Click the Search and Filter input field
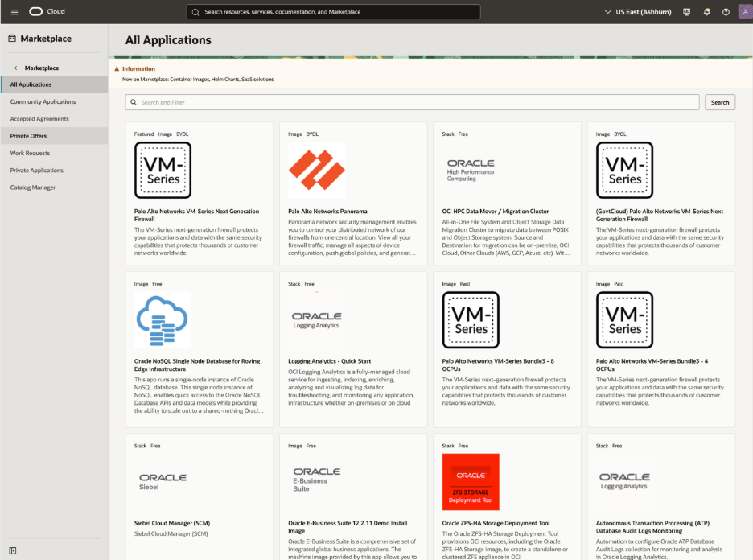This screenshot has height=560, width=753. [x=412, y=102]
